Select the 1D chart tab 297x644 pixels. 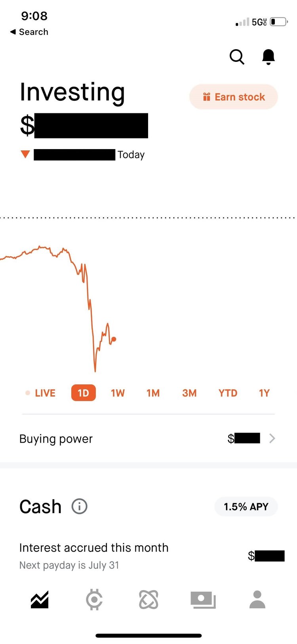pyautogui.click(x=83, y=393)
